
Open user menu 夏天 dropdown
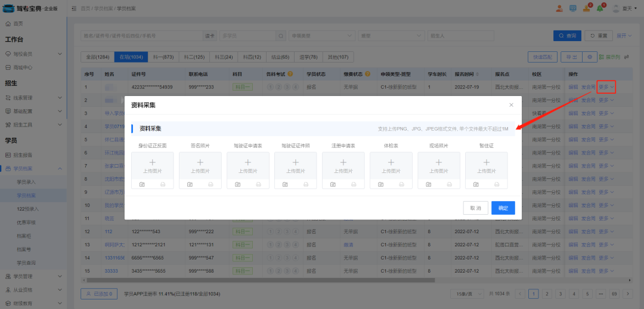pyautogui.click(x=626, y=8)
